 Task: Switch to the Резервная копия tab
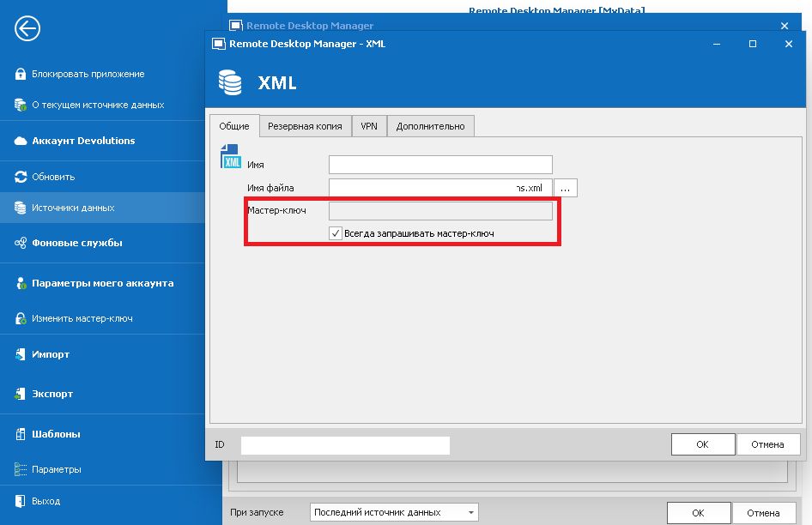click(305, 126)
